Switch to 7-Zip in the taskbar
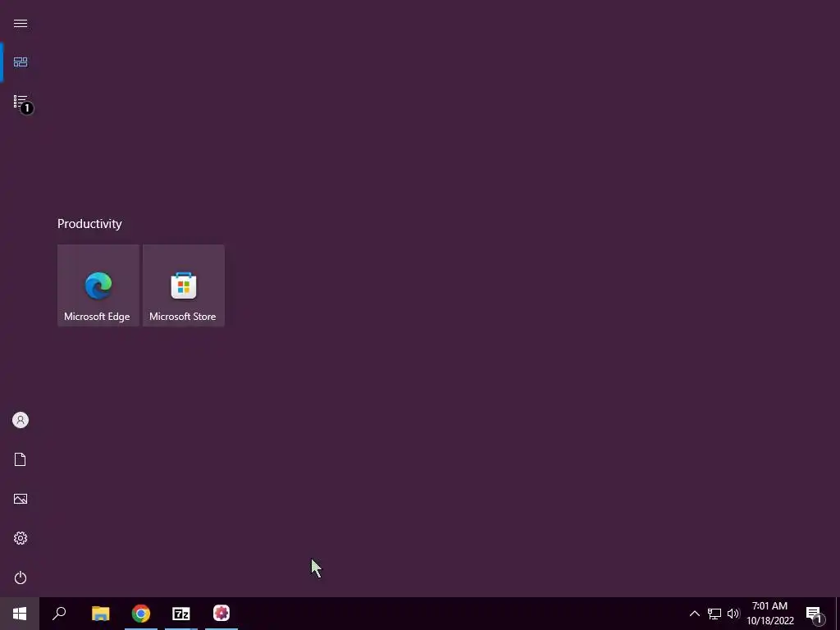This screenshot has height=630, width=840. click(x=181, y=614)
